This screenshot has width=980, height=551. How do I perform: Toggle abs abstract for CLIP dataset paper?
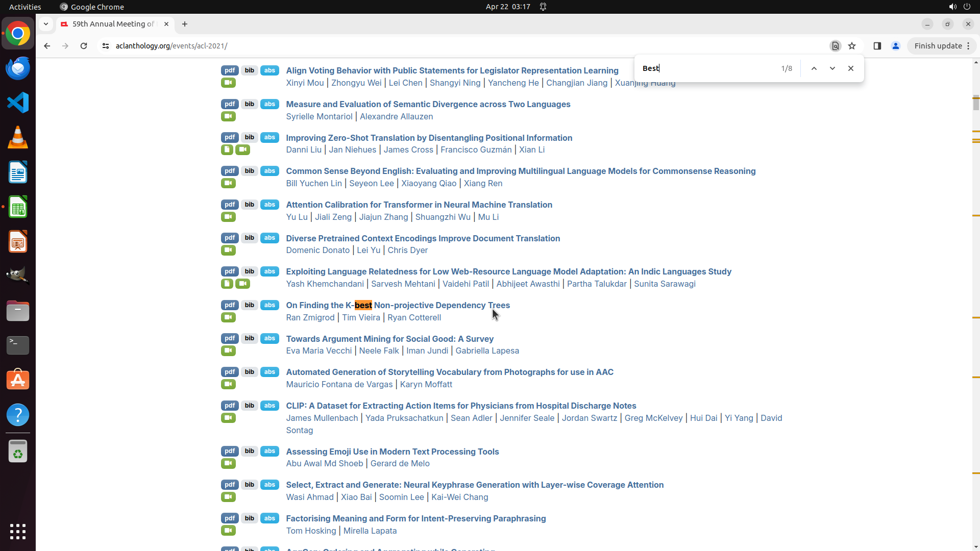(269, 406)
